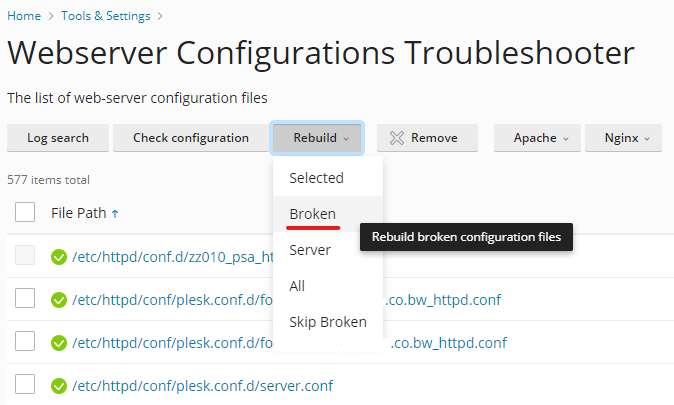Image resolution: width=674 pixels, height=405 pixels.
Task: Toggle the select-all checkbox in header
Action: click(x=26, y=212)
